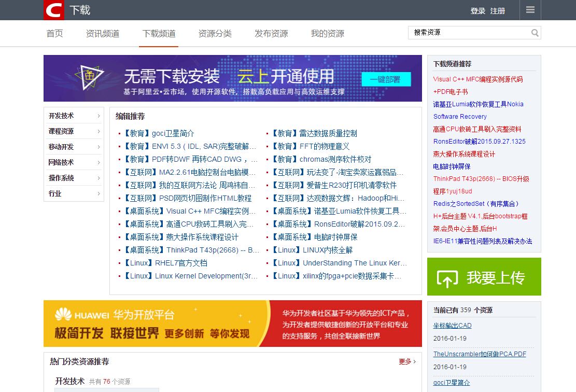Open the 我的资源 tab
This screenshot has width=576, height=392.
tap(327, 33)
